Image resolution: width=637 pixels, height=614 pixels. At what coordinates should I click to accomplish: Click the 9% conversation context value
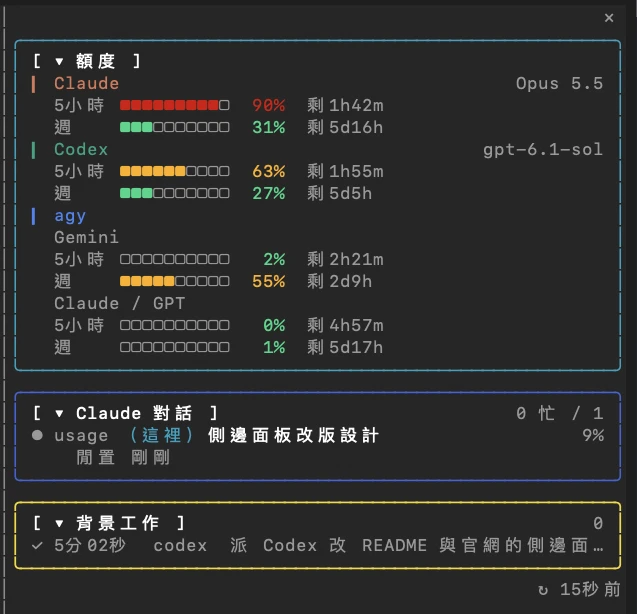[x=593, y=435]
